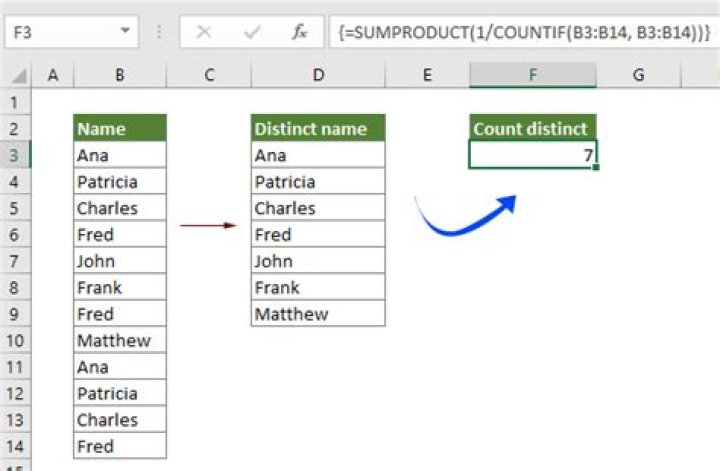Select row 10 header

(x=15, y=341)
